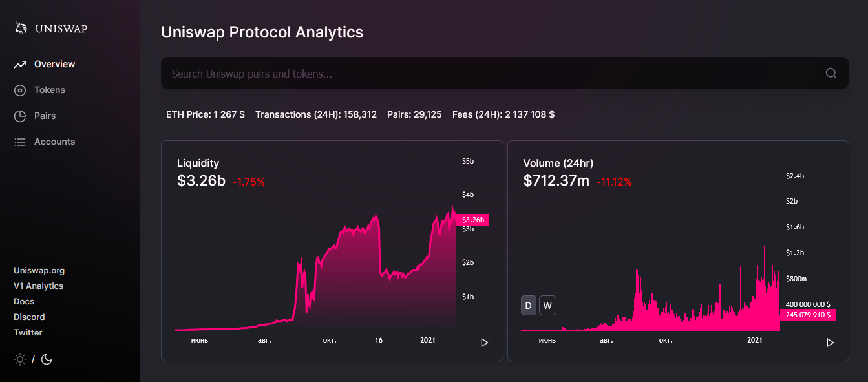The width and height of the screenshot is (868, 382).
Task: Switch to dark theme moon icon
Action: click(47, 359)
